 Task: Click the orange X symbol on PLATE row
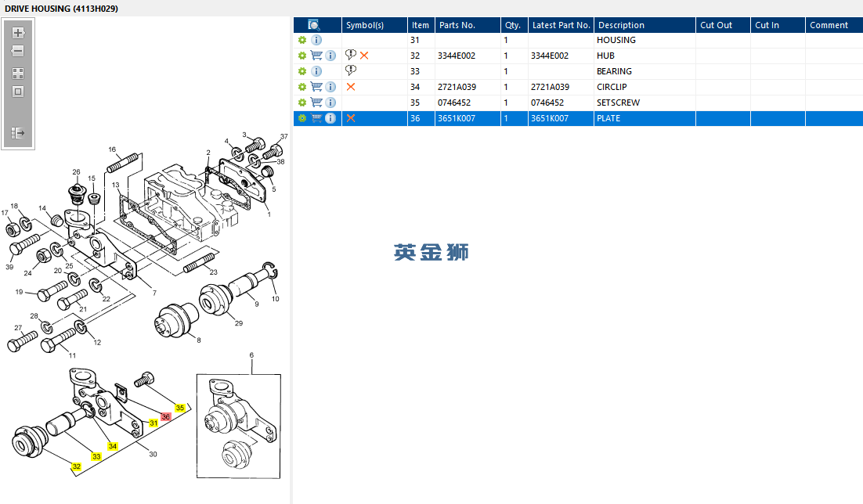[x=351, y=118]
